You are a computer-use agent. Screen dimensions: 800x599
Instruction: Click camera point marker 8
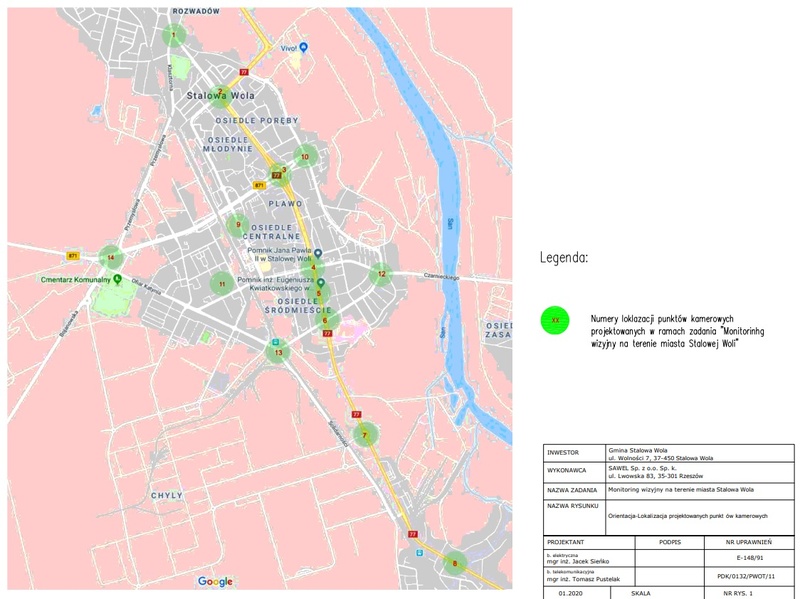pyautogui.click(x=455, y=564)
